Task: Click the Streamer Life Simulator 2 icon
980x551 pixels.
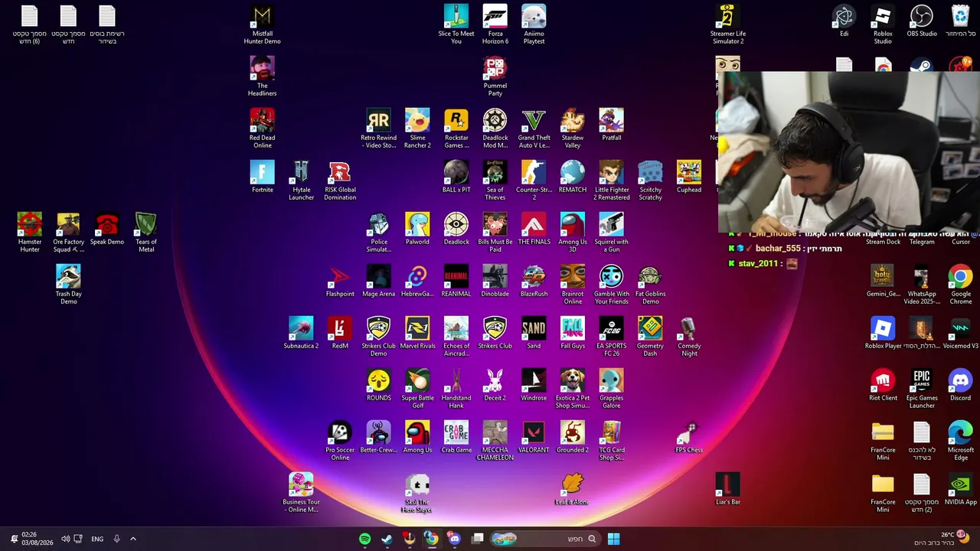Action: click(x=727, y=25)
